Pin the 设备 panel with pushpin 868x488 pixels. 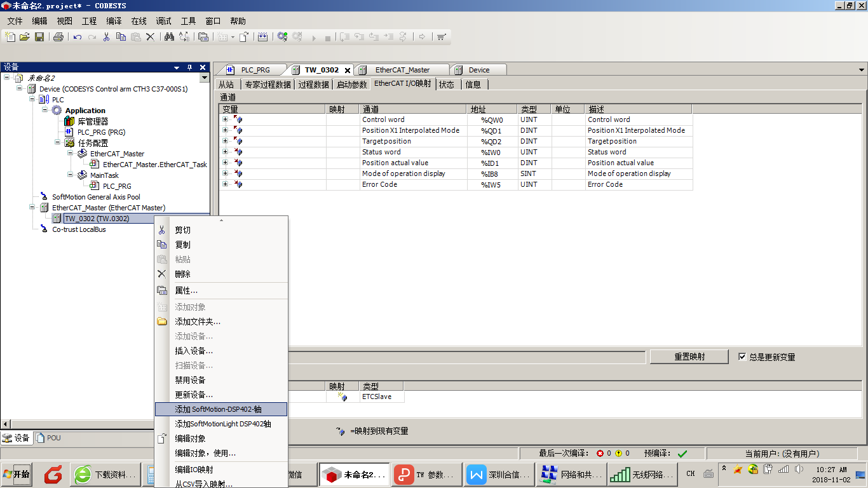tap(189, 67)
